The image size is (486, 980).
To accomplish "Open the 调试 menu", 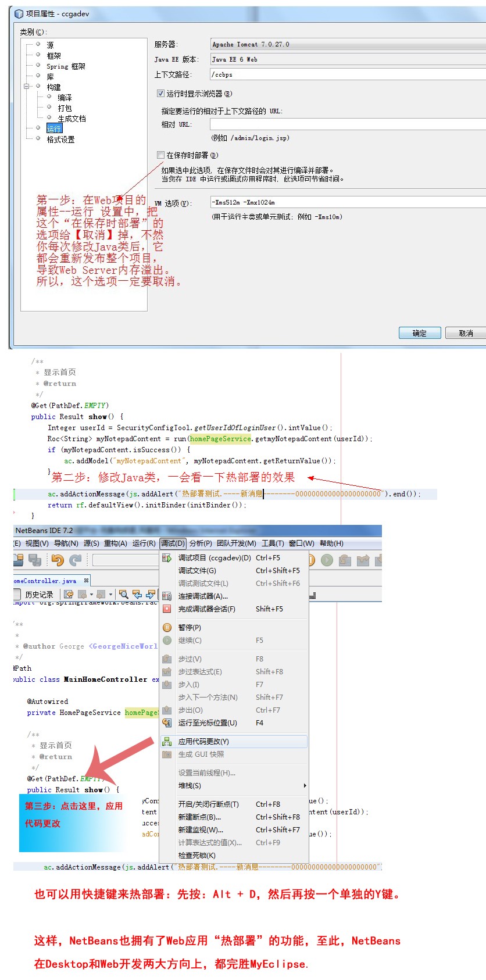I will pos(173,543).
